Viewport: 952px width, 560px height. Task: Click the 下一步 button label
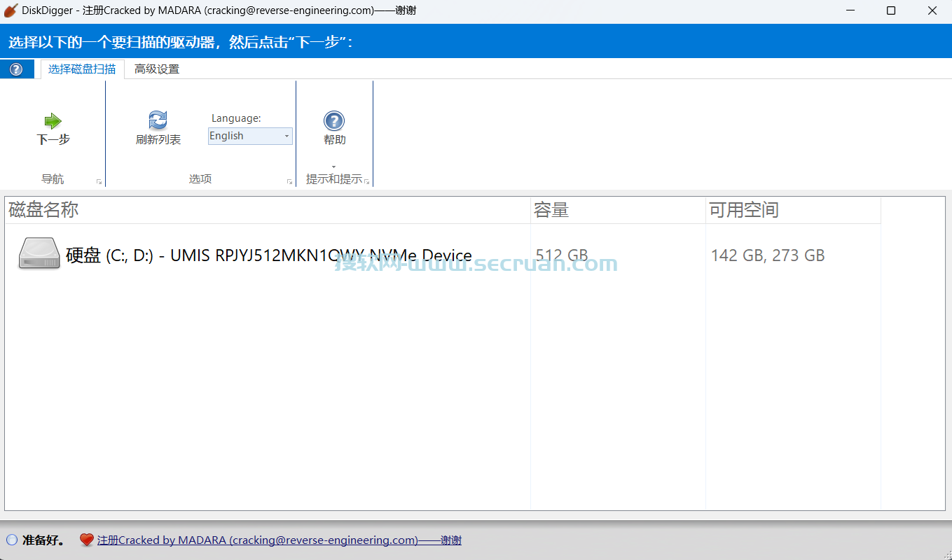[53, 139]
